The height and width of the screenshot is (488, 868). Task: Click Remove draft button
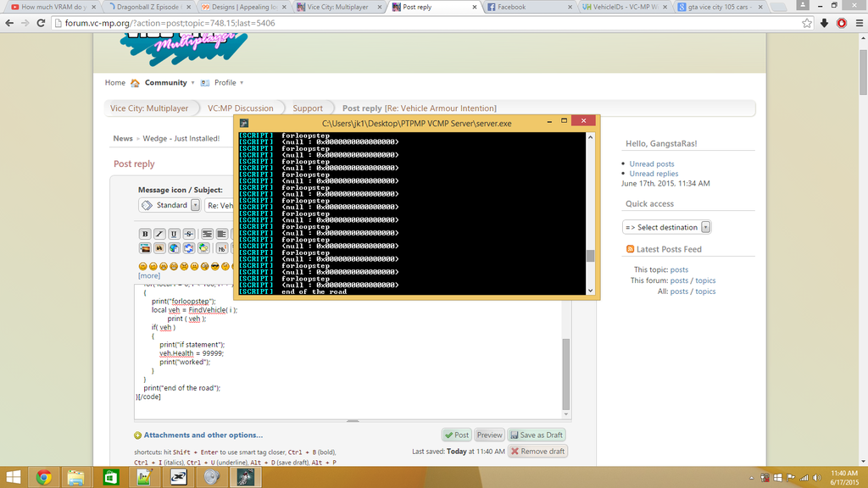point(537,451)
